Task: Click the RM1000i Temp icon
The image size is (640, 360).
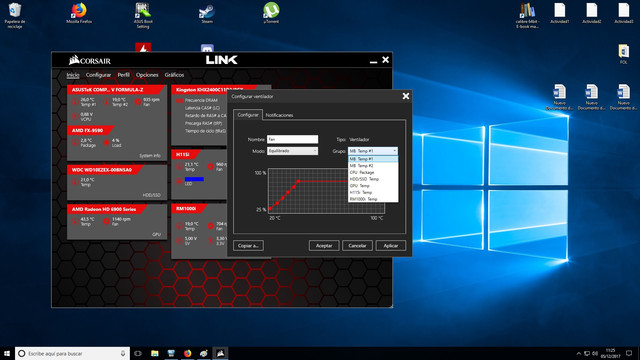Action: coord(179,226)
